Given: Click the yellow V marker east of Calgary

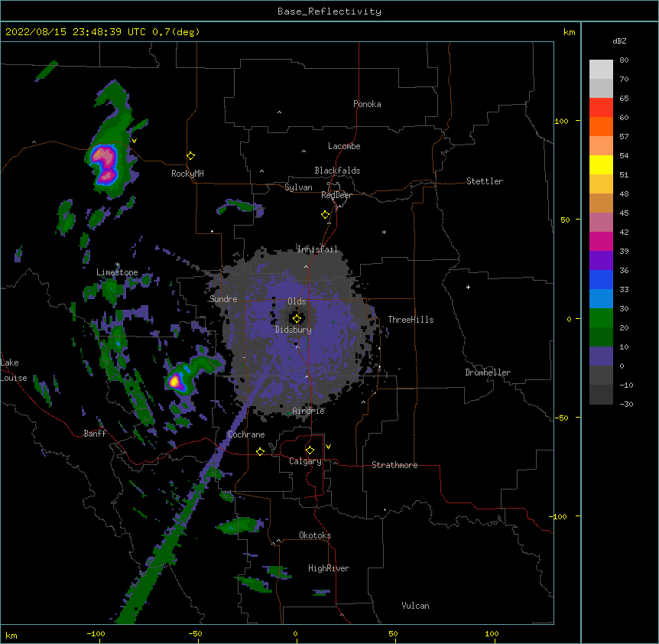Looking at the screenshot, I should click(328, 447).
